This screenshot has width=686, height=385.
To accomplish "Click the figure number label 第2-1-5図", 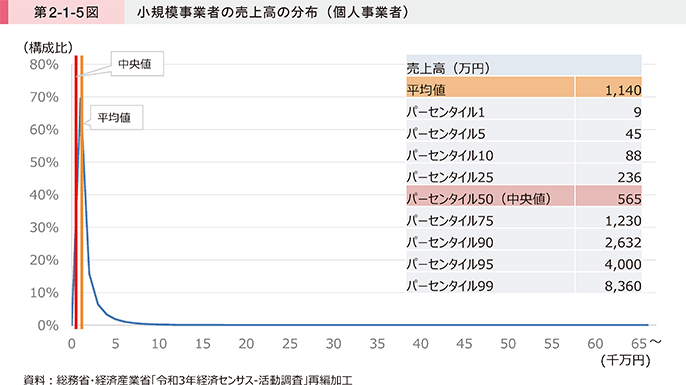I will coord(66,12).
